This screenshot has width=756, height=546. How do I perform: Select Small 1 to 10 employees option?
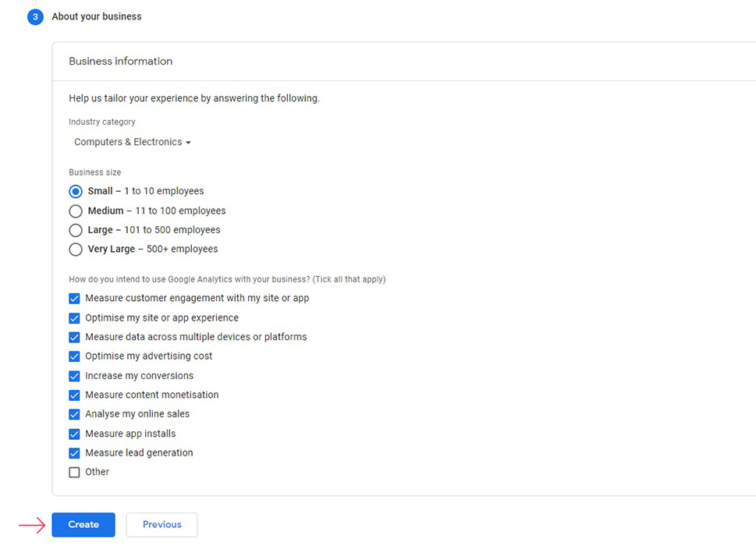(76, 191)
